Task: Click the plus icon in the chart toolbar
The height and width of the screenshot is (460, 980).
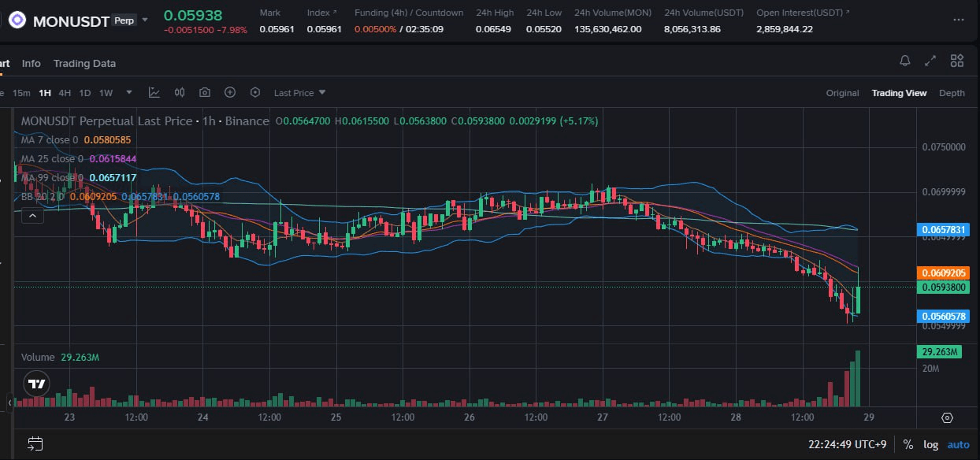Action: pos(229,92)
